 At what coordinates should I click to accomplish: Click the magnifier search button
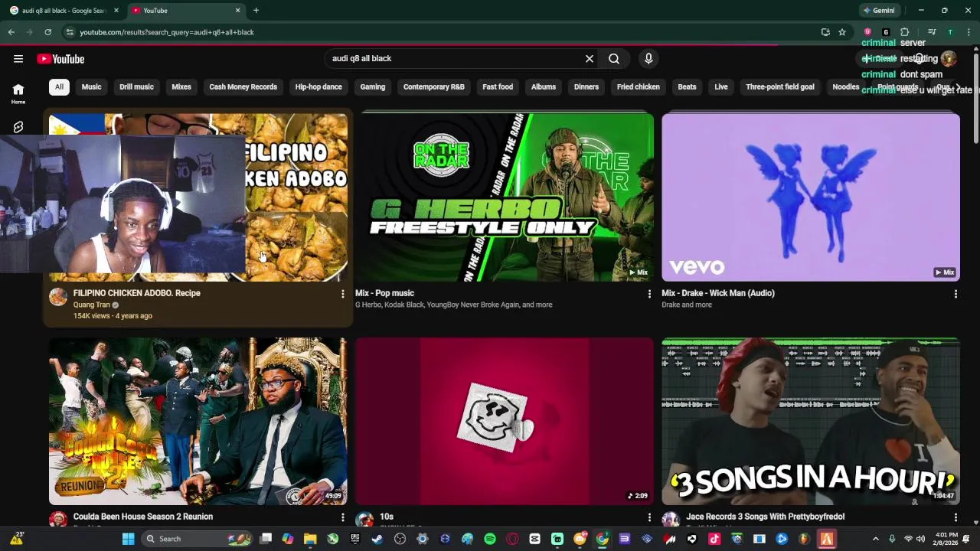[614, 59]
